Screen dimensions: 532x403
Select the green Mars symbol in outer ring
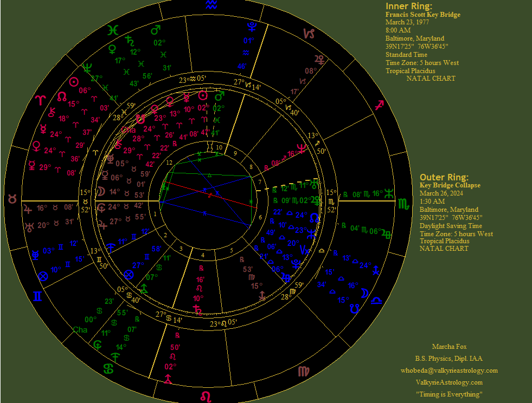pyautogui.click(x=156, y=28)
